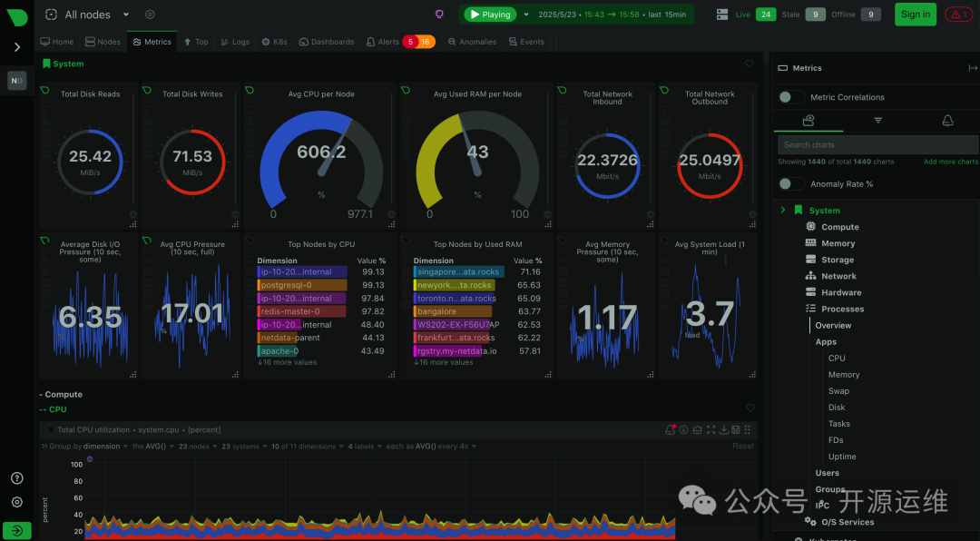Click the heart favorite icon on CPU section
The width and height of the screenshot is (980, 541).
click(x=750, y=408)
